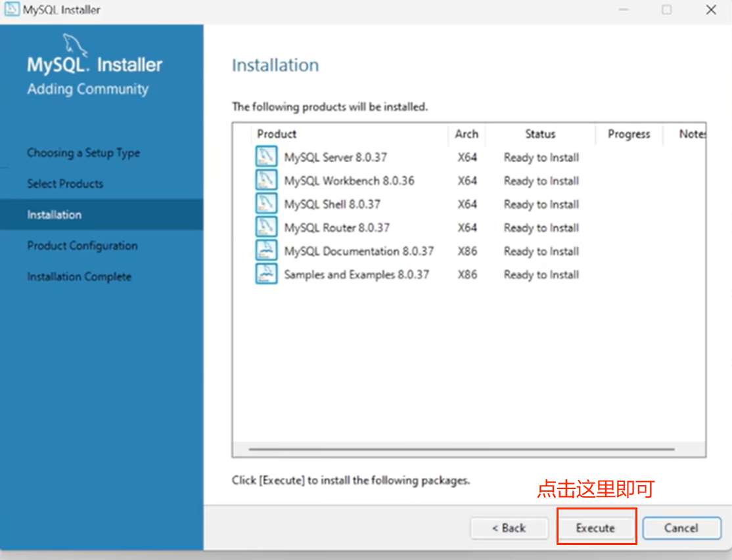Click X64 arch cell of MySQL Workbench
Image resolution: width=732 pixels, height=560 pixels.
(467, 181)
